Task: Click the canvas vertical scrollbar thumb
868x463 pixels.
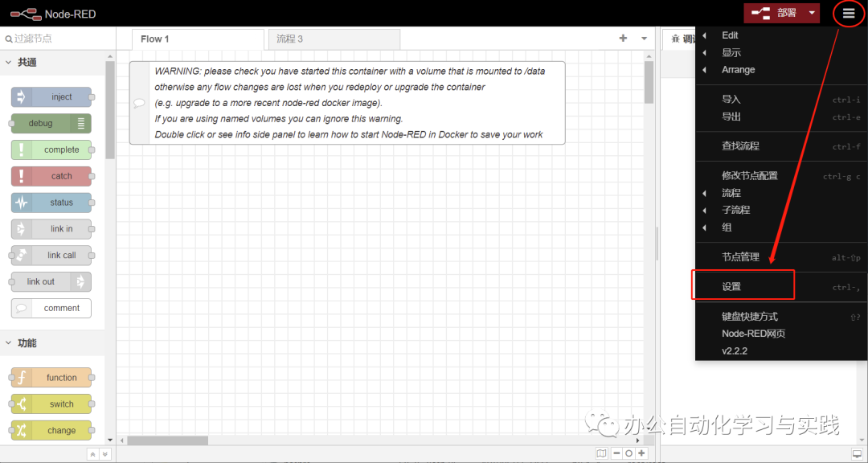Action: 649,82
